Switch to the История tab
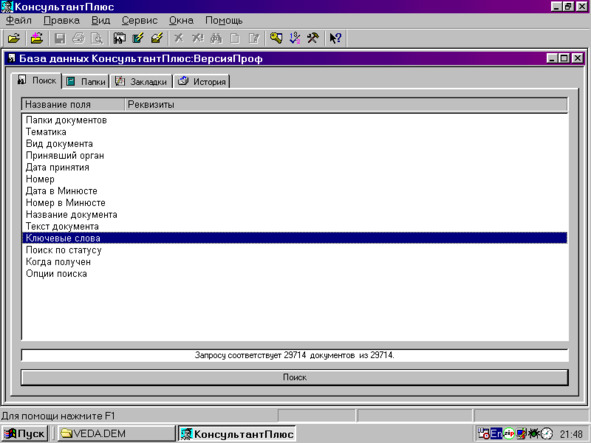This screenshot has height=443, width=591. (x=202, y=81)
